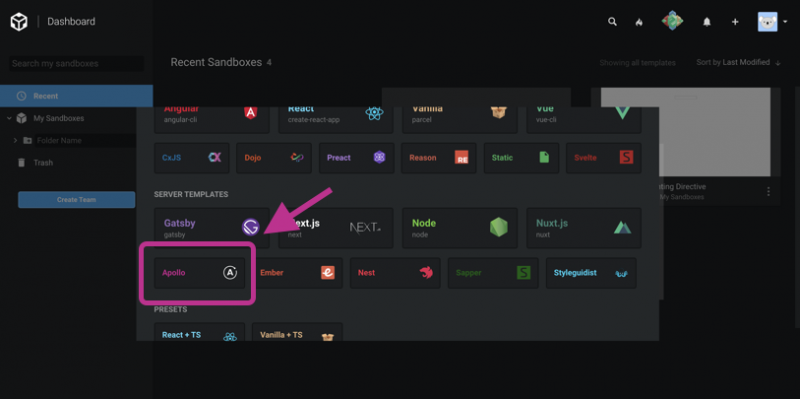Pick the Nuxt.js server template

(584, 228)
